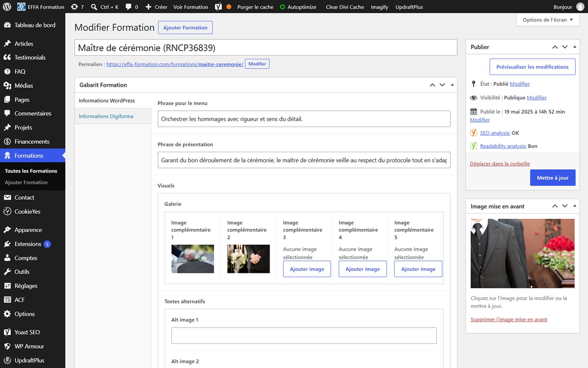Screen dimensions: 588x368
Task: Click the UpdraftPlus sidebar icon
Action: [7, 360]
